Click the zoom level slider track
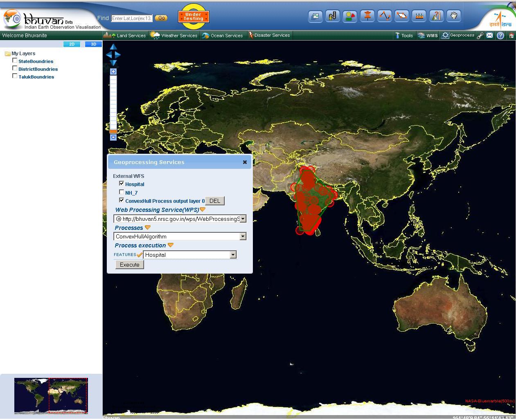This screenshot has width=516, height=420. coord(113,102)
